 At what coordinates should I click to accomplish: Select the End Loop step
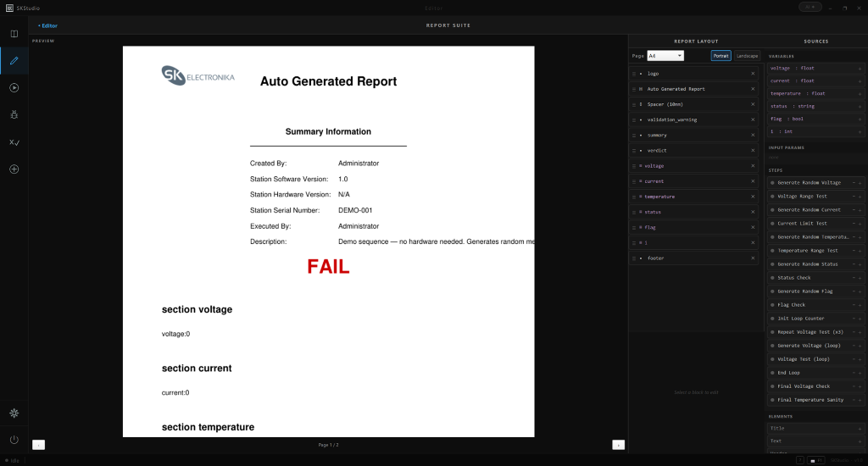(816, 373)
